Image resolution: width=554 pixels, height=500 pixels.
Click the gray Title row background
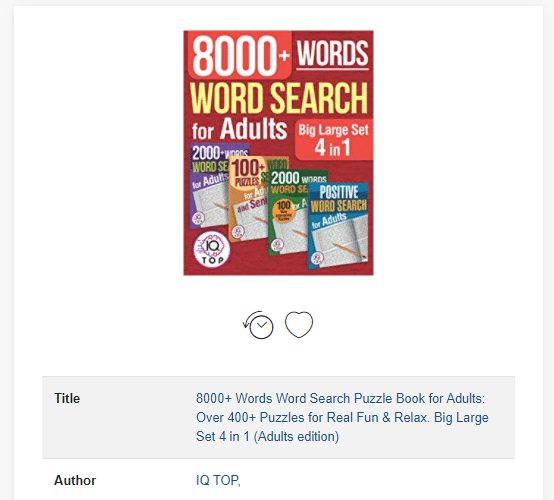pyautogui.click(x=278, y=417)
